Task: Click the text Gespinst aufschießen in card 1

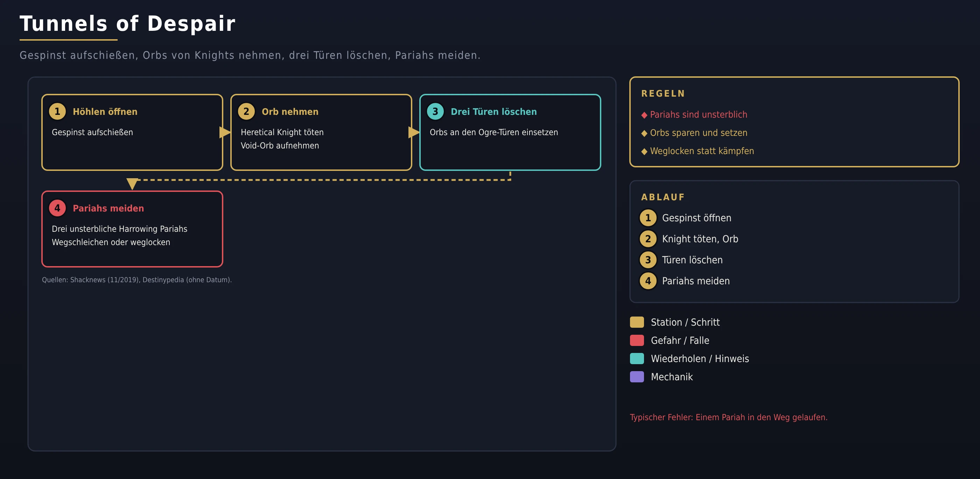Action: coord(92,132)
